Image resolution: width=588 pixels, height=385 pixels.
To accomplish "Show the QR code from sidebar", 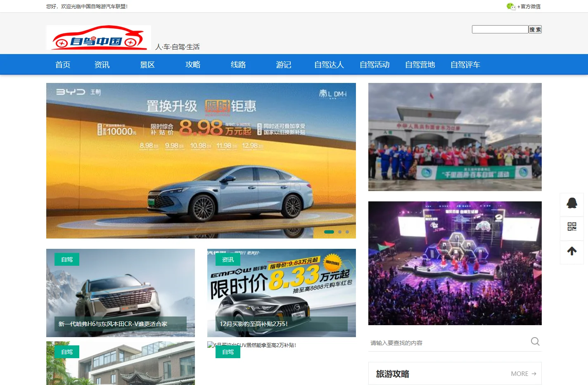I will pos(572,227).
